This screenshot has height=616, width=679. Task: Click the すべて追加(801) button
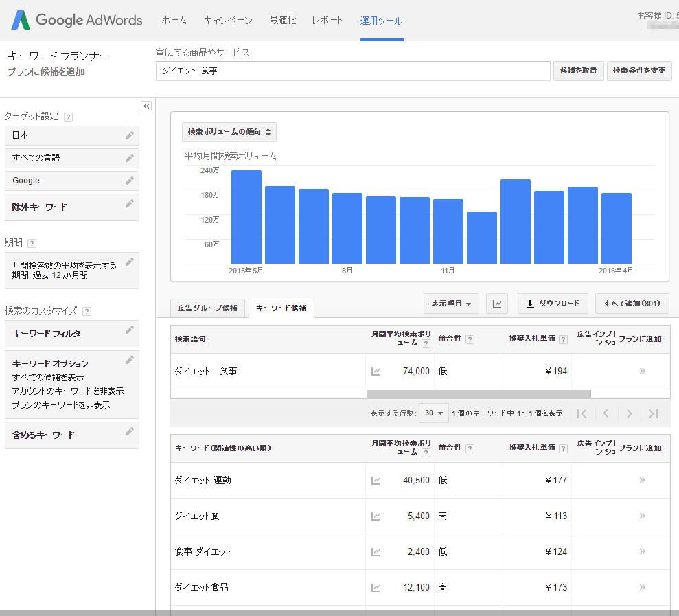(632, 304)
